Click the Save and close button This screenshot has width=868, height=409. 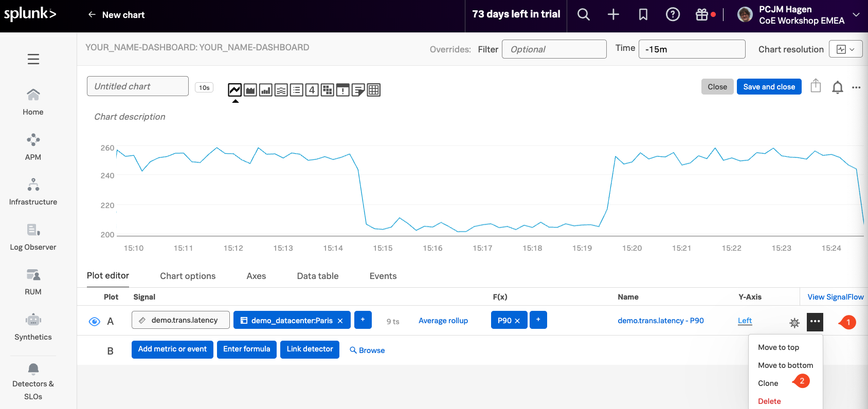(x=769, y=87)
